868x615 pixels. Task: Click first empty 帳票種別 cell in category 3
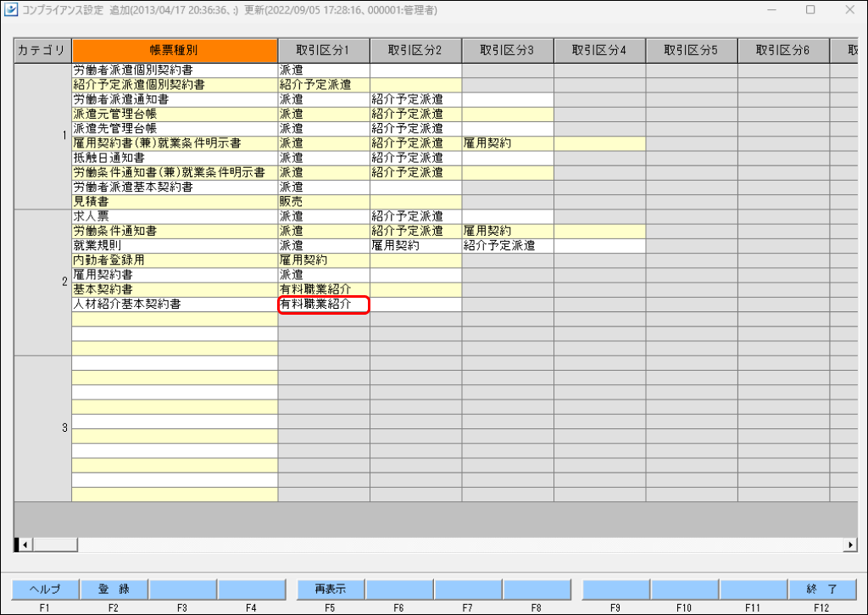tap(175, 363)
